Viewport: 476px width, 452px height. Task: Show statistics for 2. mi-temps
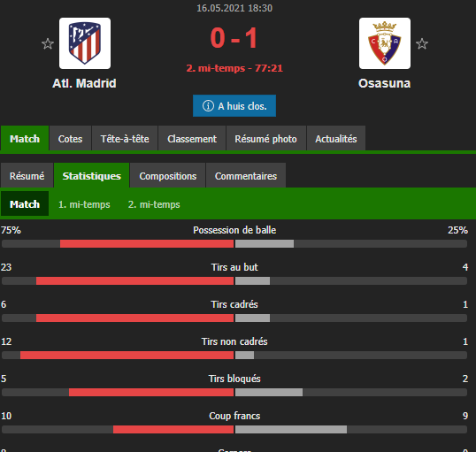coord(154,204)
